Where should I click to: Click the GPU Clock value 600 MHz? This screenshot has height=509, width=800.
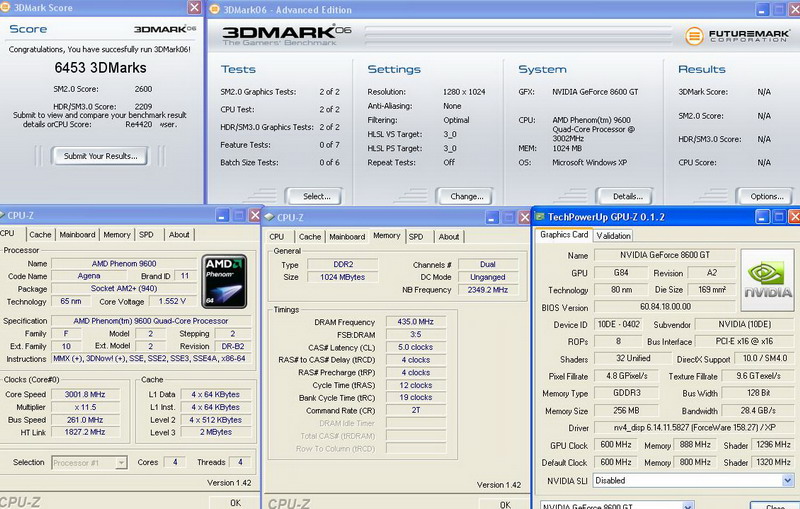pos(616,445)
